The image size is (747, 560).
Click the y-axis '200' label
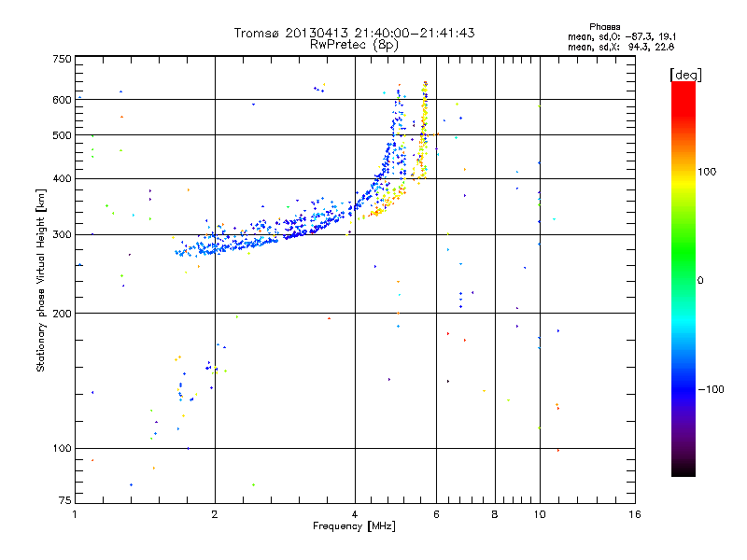coord(62,314)
